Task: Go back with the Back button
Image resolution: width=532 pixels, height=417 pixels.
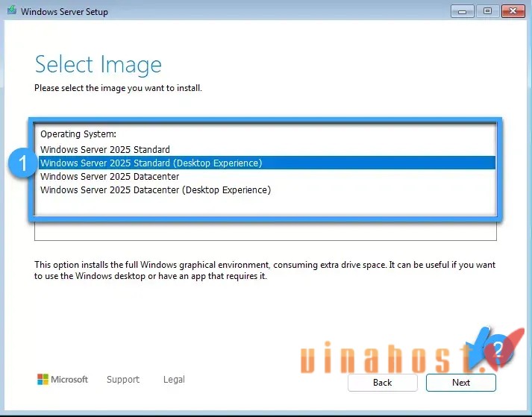Action: [x=382, y=383]
